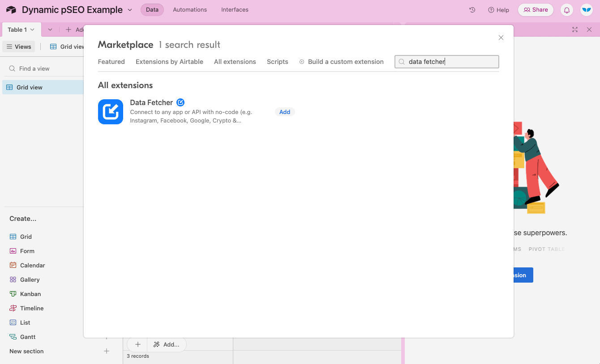This screenshot has height=364, width=600.
Task: Click the Data Fetcher description text
Action: coord(191,116)
